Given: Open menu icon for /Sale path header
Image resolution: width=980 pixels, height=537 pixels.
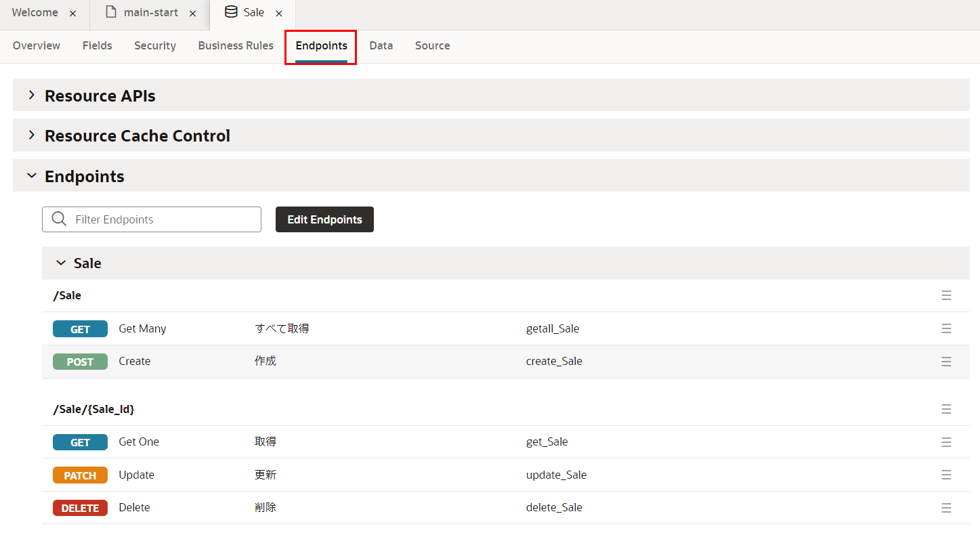Looking at the screenshot, I should coord(946,295).
